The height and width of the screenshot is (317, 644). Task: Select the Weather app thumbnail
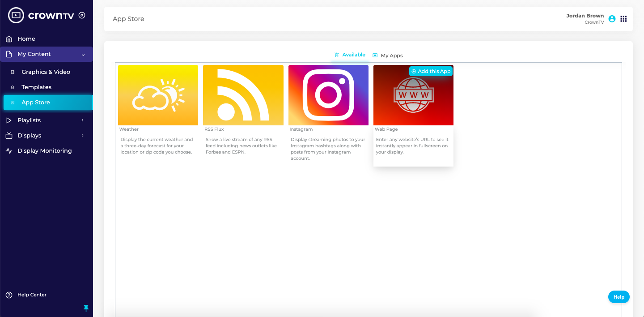[158, 95]
